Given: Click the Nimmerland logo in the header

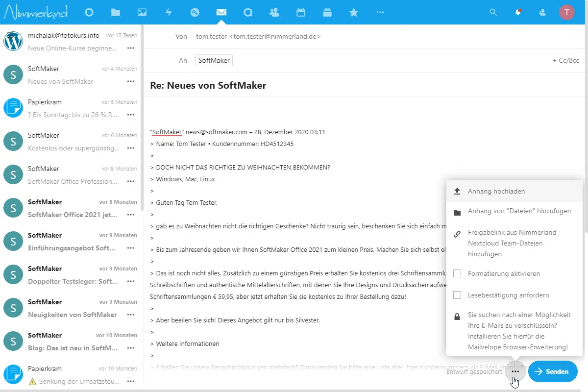Looking at the screenshot, I should point(36,12).
